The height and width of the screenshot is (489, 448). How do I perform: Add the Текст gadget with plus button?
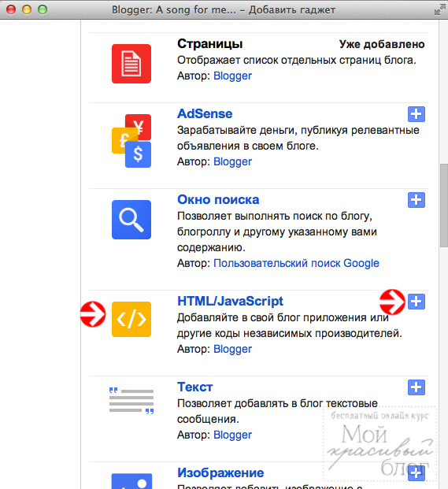coord(417,387)
